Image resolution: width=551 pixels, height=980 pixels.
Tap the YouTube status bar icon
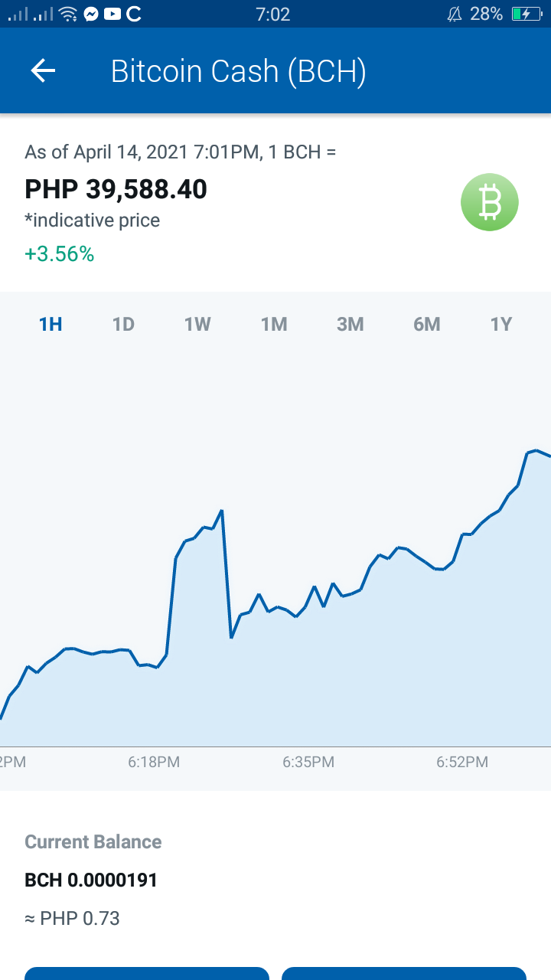pyautogui.click(x=112, y=14)
